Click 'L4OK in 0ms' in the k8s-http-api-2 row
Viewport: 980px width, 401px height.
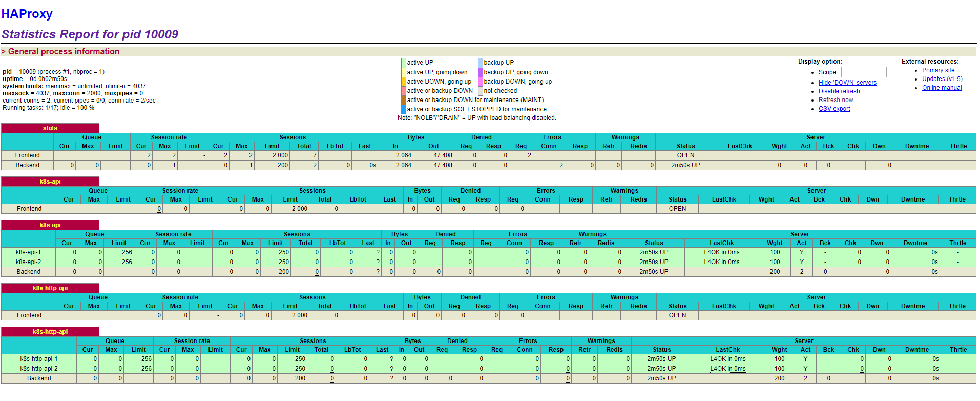[x=727, y=369]
